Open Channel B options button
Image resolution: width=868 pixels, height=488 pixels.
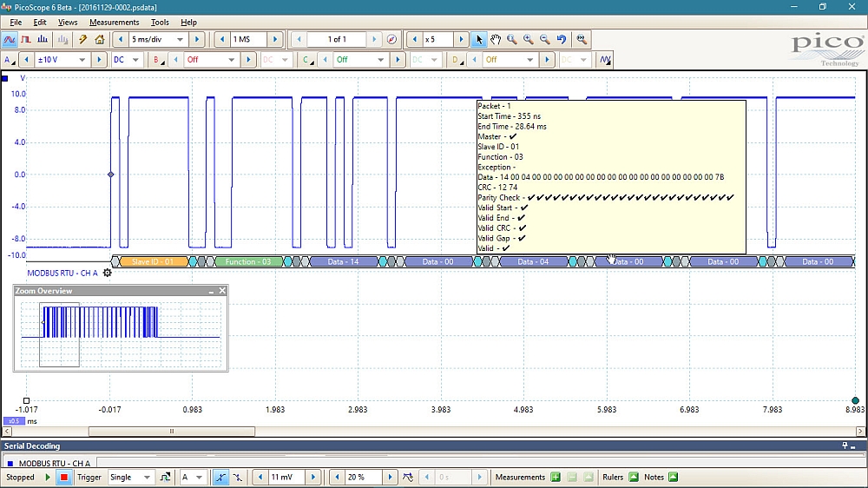[158, 59]
